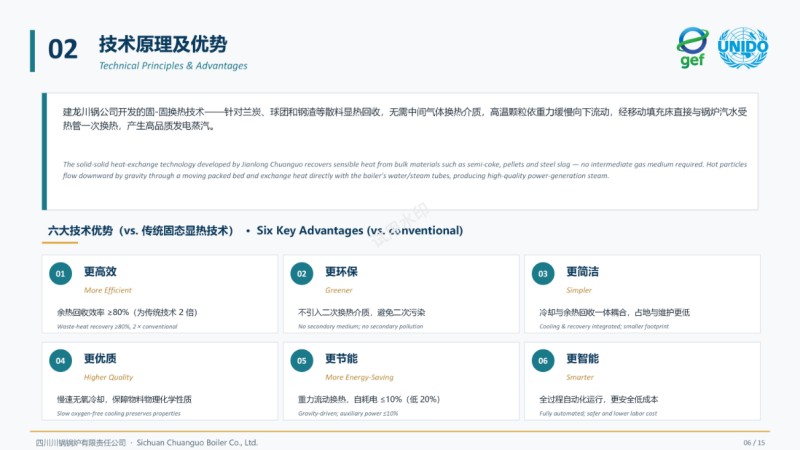Click the 04 badge beside 更优质
This screenshot has width=800, height=450.
pyautogui.click(x=61, y=360)
